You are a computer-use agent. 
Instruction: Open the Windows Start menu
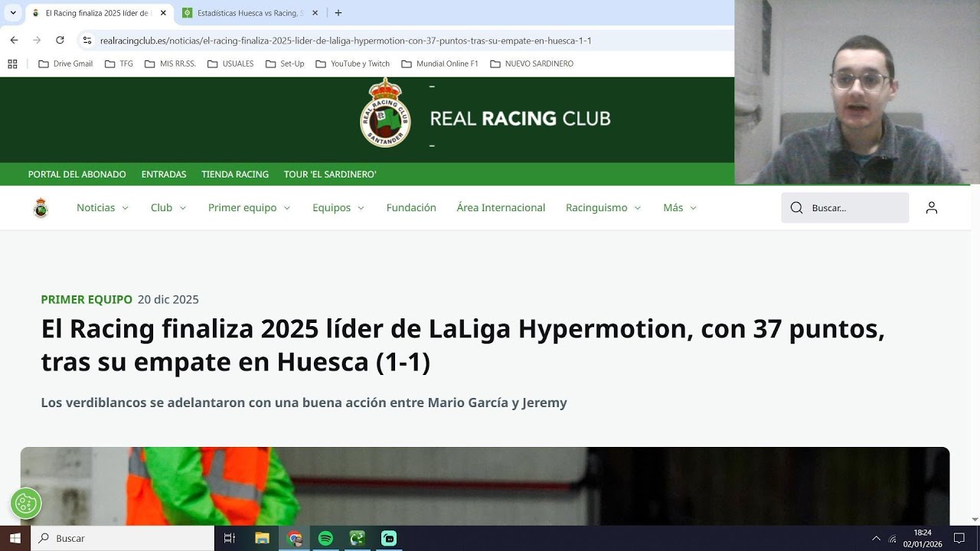click(15, 538)
